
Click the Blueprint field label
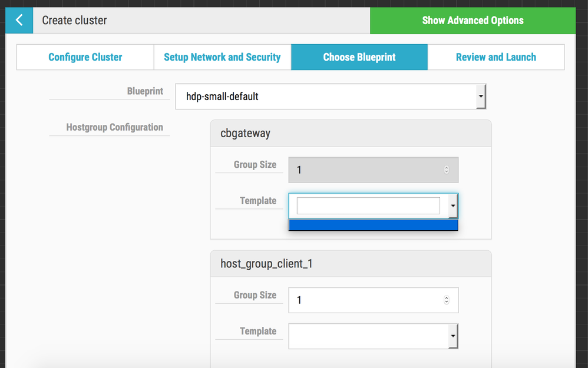point(145,91)
